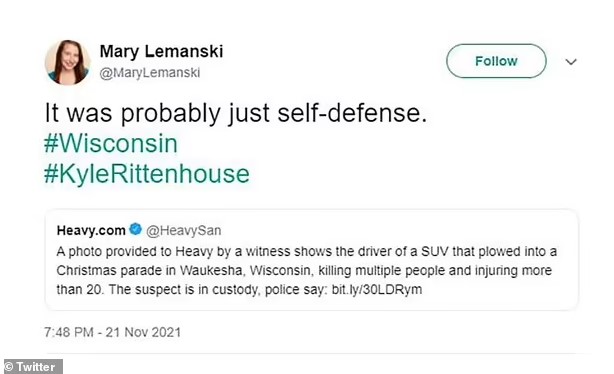Click the 21 Nov 2021 date

[143, 332]
